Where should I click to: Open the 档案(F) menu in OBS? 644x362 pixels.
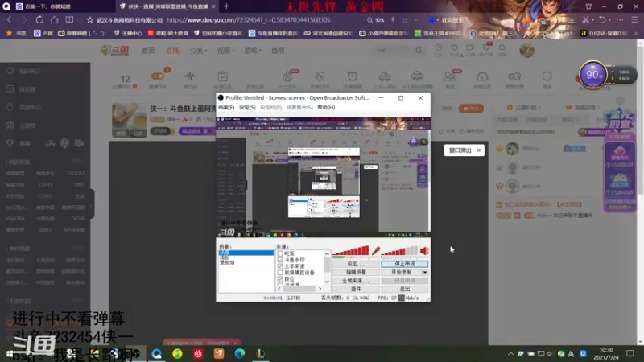pos(226,108)
